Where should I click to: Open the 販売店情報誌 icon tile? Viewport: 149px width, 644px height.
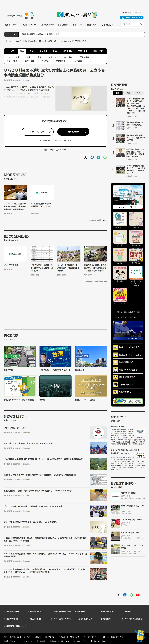(136, 255)
